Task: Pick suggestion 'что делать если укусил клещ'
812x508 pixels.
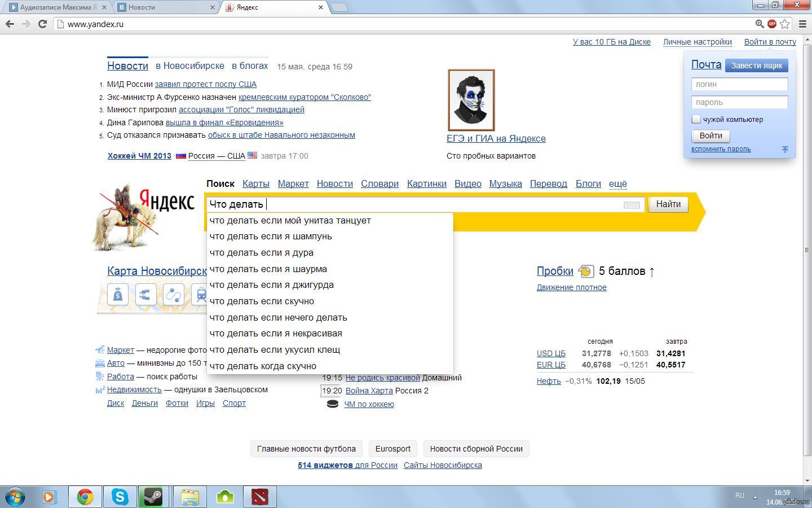Action: pyautogui.click(x=330, y=349)
